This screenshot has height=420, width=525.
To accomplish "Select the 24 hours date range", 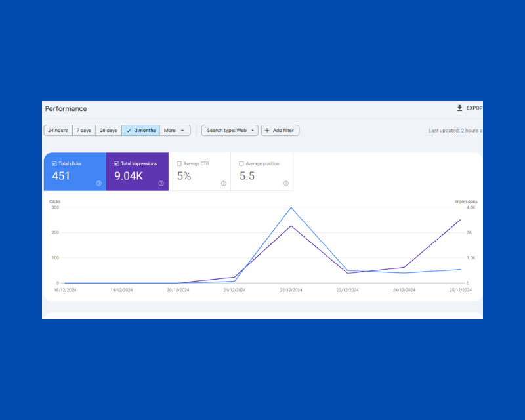I will pos(58,131).
